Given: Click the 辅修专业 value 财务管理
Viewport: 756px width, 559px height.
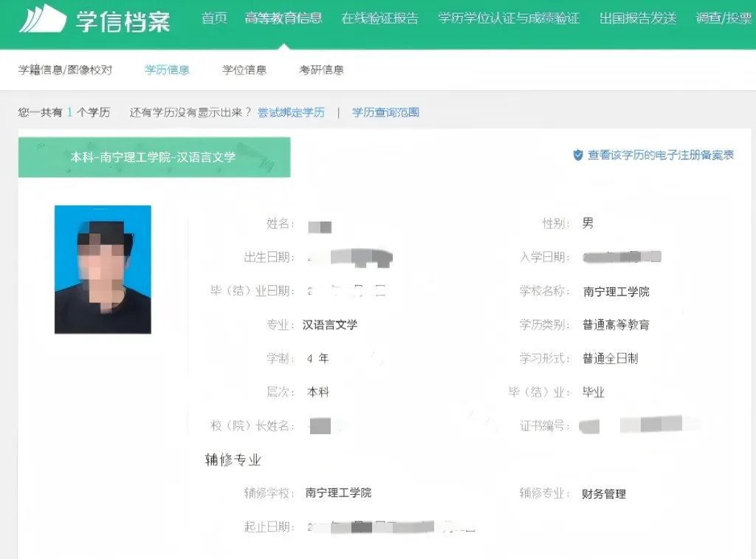Looking at the screenshot, I should click(x=604, y=493).
